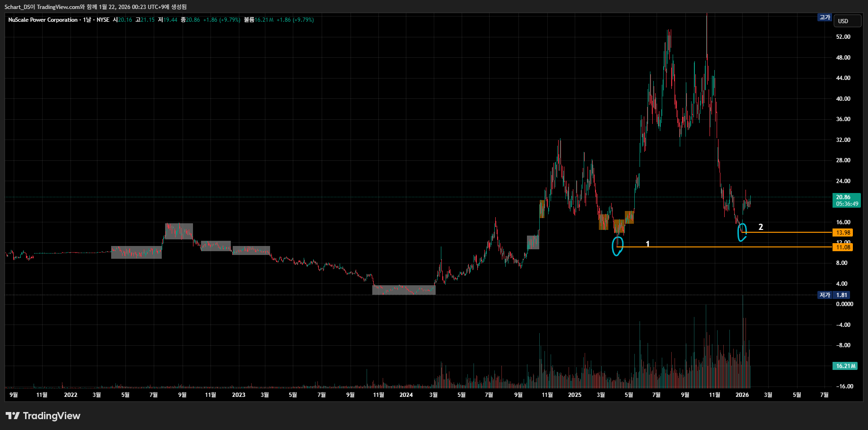Click the 28.00 price axis label

(x=843, y=160)
